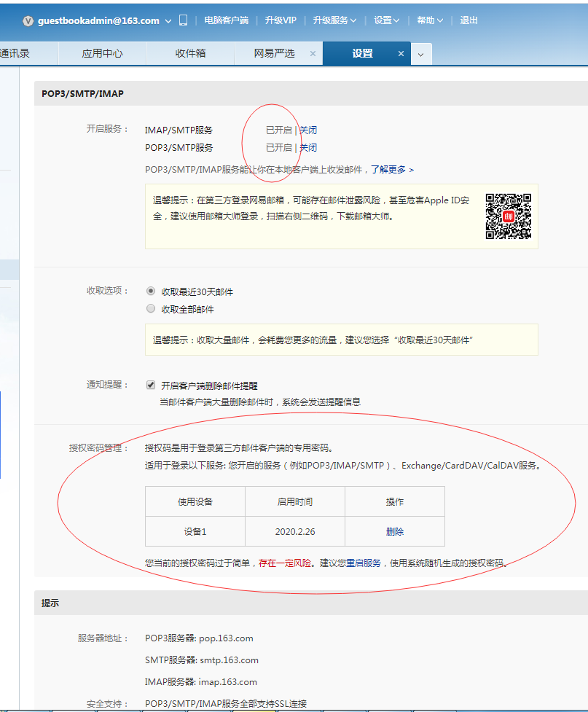The width and height of the screenshot is (588, 712).
Task: Click 关闭 for the IMAP/SMTP service
Action: pos(308,130)
